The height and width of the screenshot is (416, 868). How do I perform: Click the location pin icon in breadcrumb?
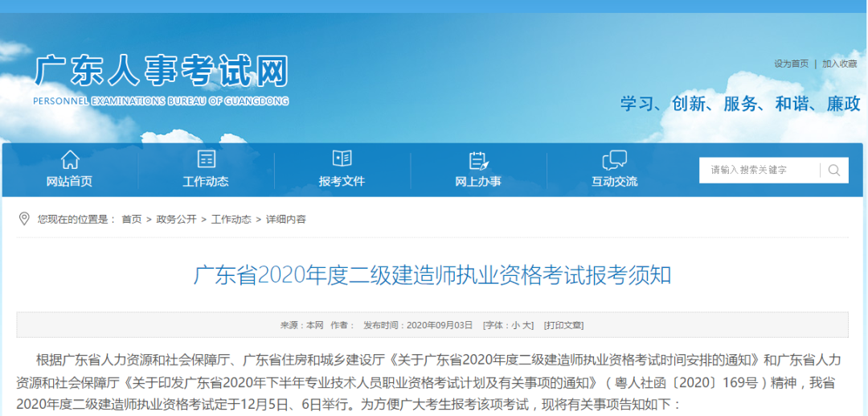(24, 219)
